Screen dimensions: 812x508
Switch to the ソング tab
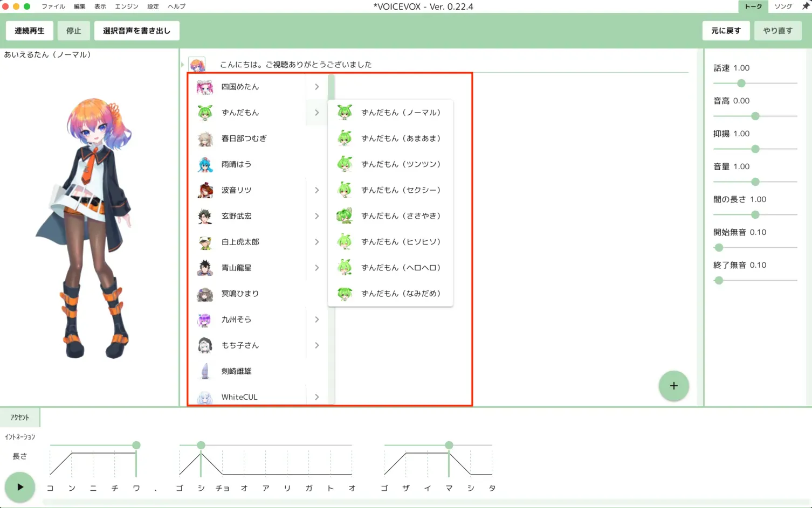tap(783, 6)
